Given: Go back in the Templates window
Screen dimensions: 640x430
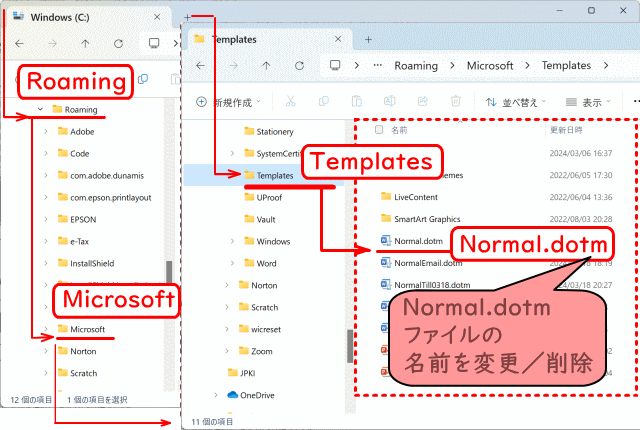Looking at the screenshot, I should (x=200, y=66).
